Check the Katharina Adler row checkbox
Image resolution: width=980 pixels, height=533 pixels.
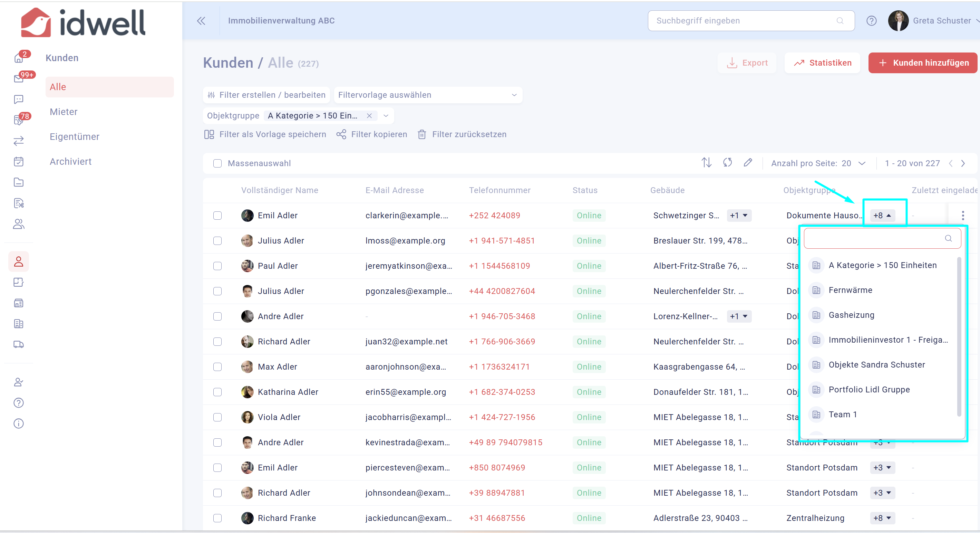217,392
